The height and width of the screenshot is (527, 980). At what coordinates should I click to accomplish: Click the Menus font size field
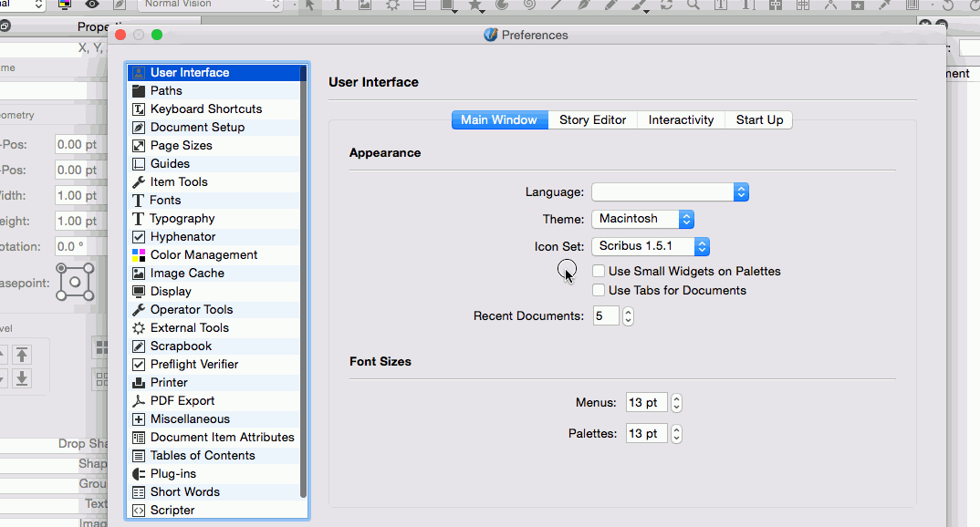(x=646, y=402)
